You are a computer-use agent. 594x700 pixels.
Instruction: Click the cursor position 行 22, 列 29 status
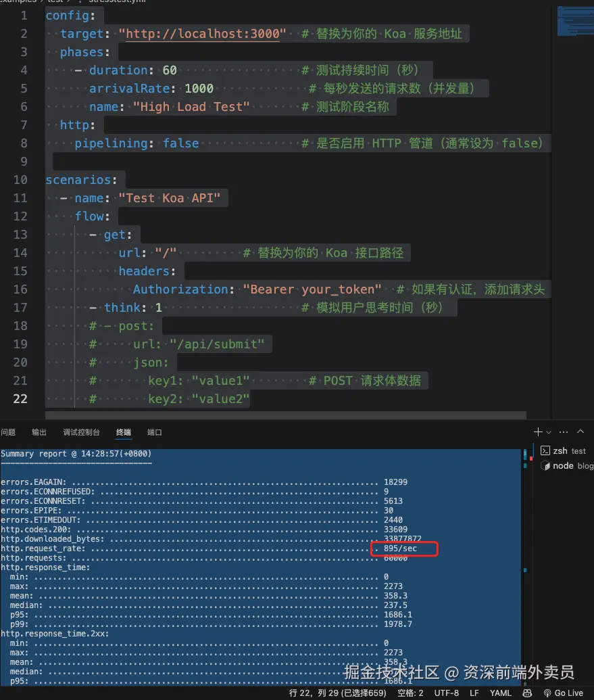[337, 693]
